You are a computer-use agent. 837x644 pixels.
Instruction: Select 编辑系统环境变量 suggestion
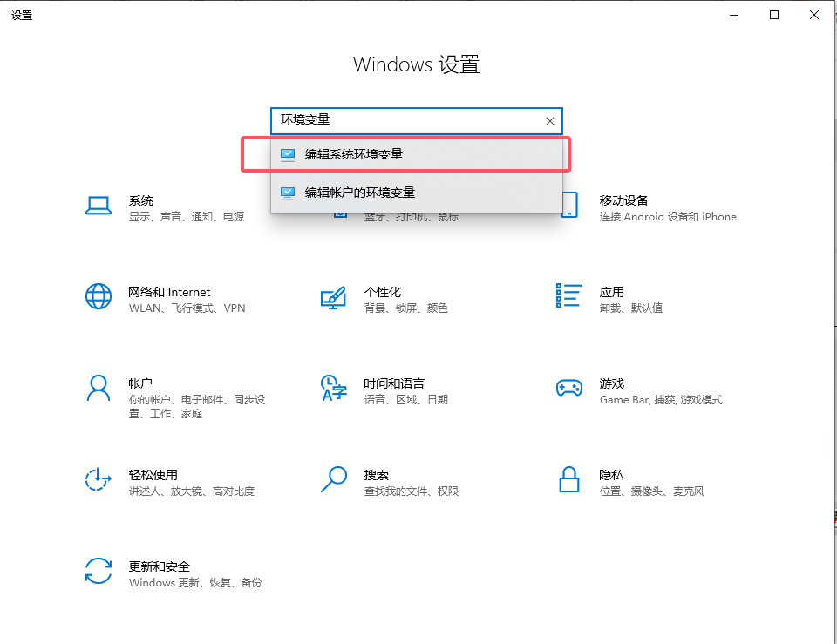[417, 154]
